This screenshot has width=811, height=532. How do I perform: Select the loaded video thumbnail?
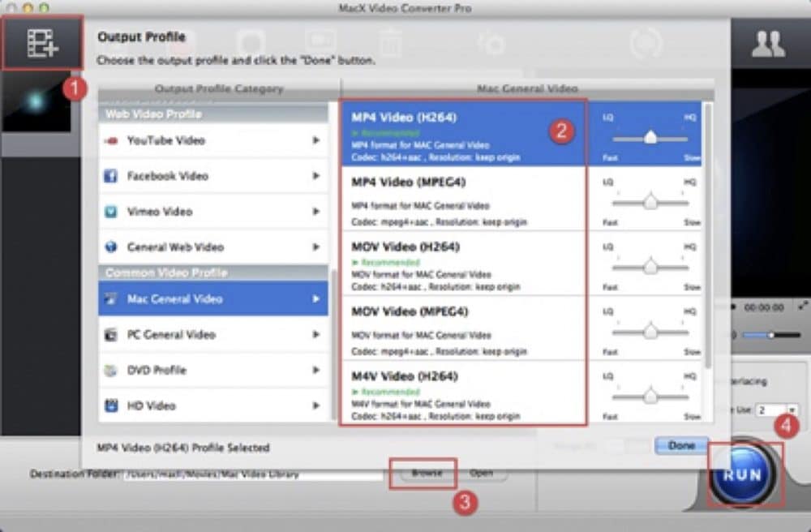pyautogui.click(x=36, y=102)
